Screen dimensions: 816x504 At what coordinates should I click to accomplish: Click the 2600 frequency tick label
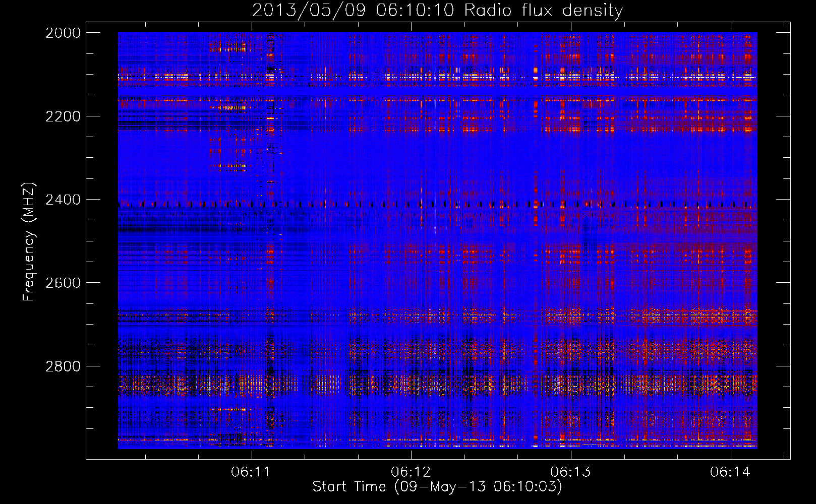click(x=63, y=283)
